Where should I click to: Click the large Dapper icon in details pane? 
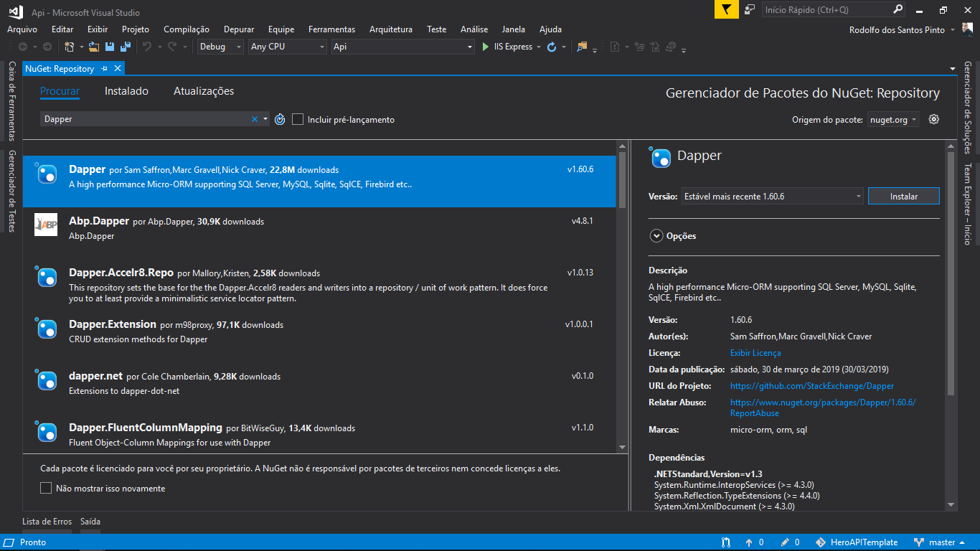click(x=659, y=156)
